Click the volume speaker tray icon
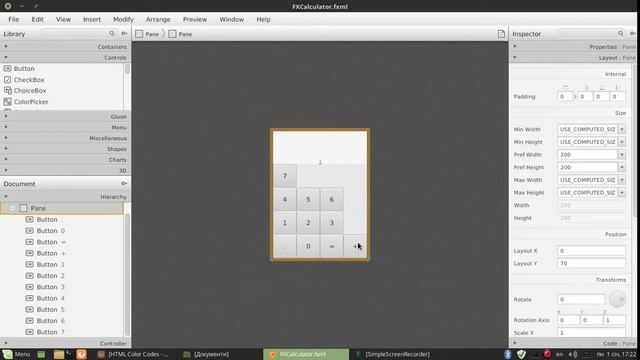The height and width of the screenshot is (360, 640). pos(573,354)
